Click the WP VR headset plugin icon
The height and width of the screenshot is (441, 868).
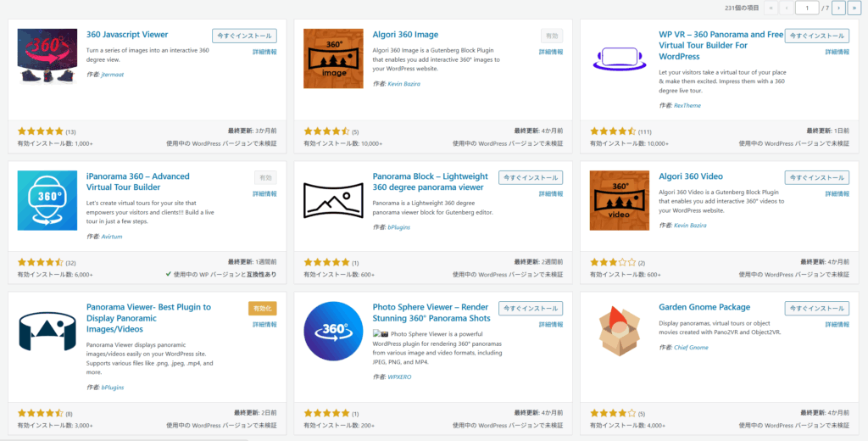pos(619,58)
